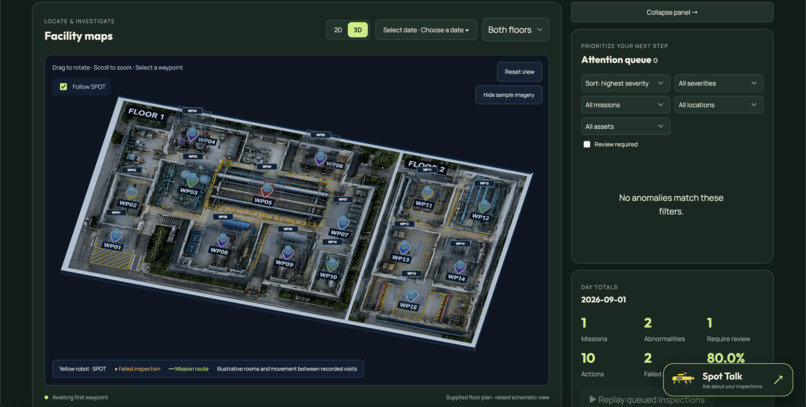Open the Select date dropdown
Viewport: 806px width, 407px height.
(x=426, y=30)
